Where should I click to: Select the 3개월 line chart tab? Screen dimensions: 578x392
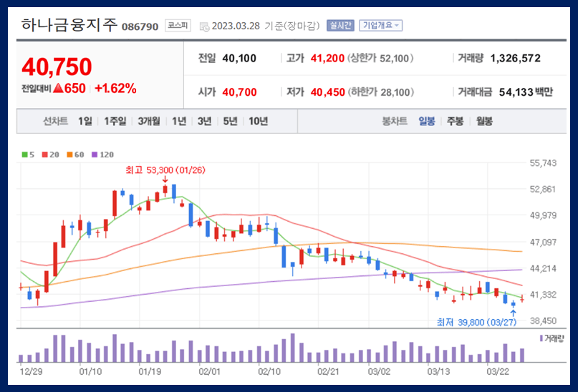[149, 121]
